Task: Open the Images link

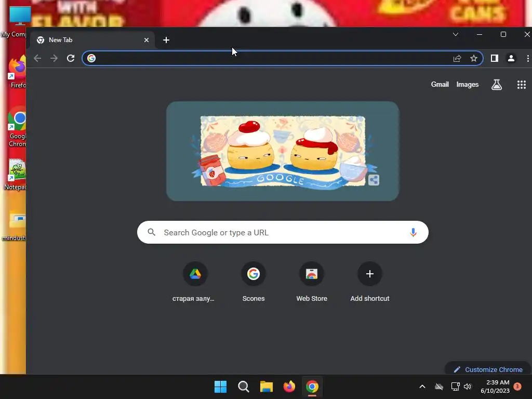Action: pyautogui.click(x=467, y=85)
